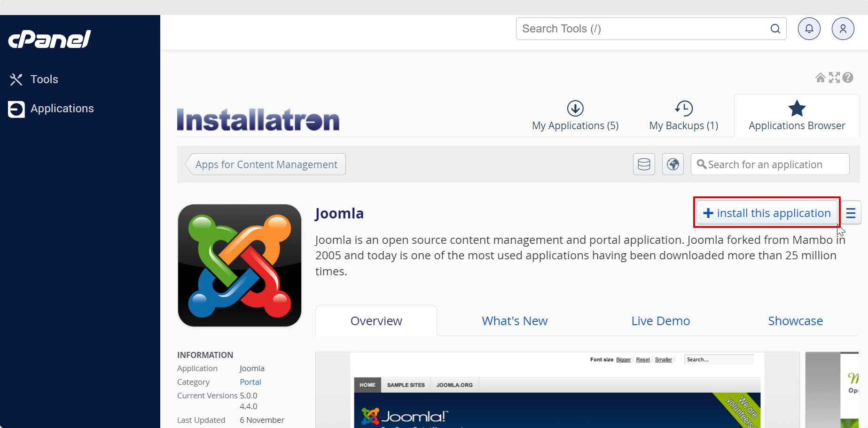Go back to Apps for Content Management
The height and width of the screenshot is (428, 868).
tap(266, 164)
